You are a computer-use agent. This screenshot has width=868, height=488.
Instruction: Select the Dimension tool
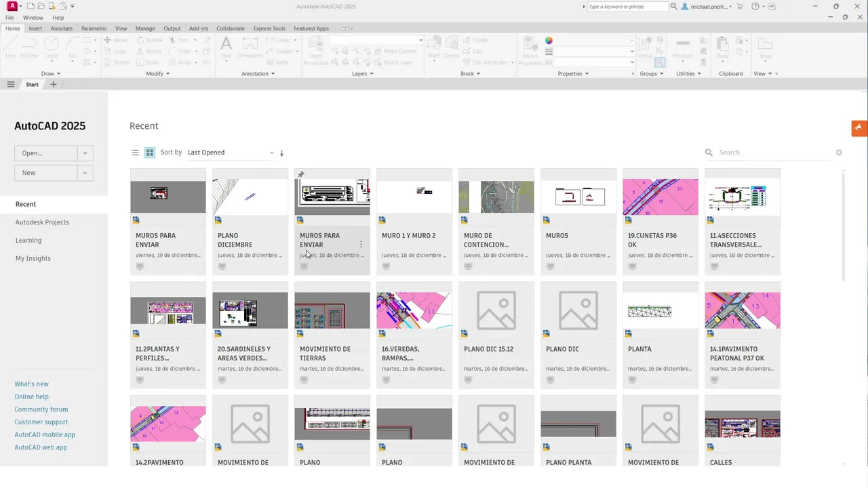click(x=250, y=47)
